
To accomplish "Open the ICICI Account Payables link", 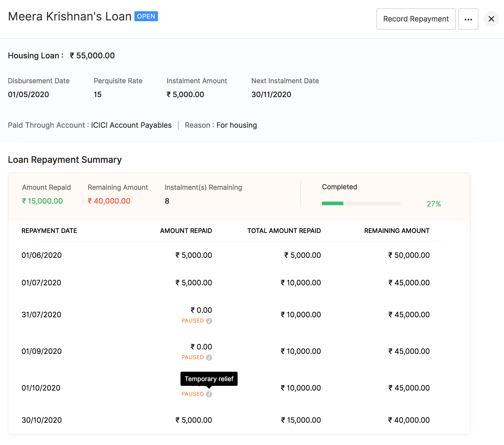I will (x=131, y=125).
